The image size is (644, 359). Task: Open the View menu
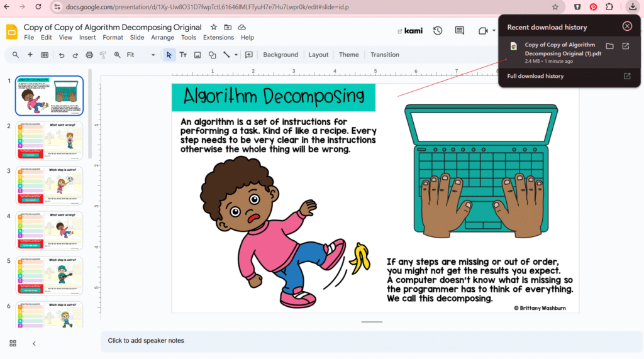coord(65,37)
